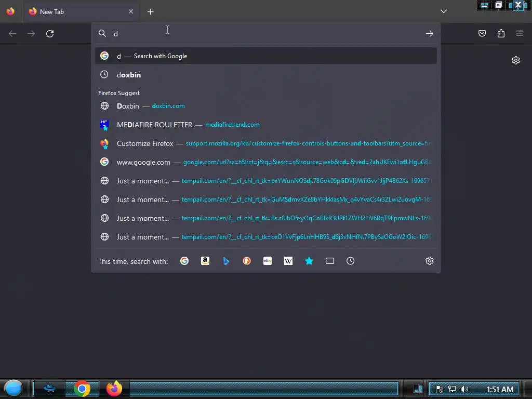Click the address bar input field
The image size is (532, 399).
point(267,34)
